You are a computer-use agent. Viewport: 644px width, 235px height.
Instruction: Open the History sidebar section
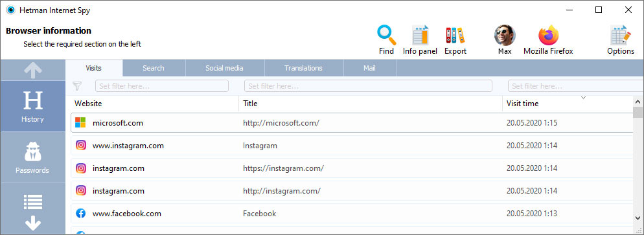click(x=33, y=106)
